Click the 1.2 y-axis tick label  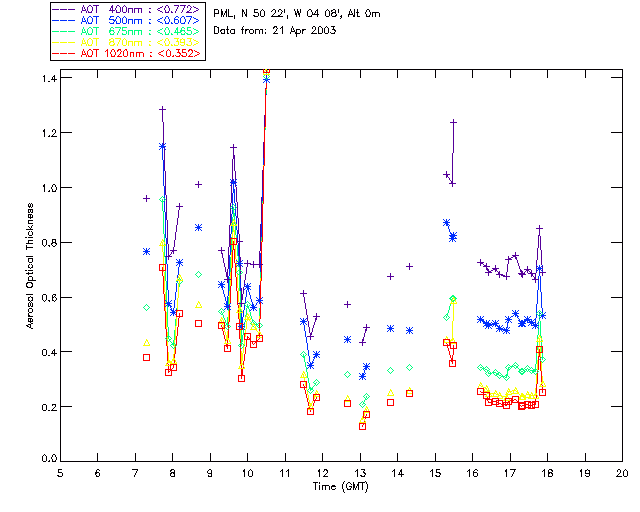coord(49,133)
